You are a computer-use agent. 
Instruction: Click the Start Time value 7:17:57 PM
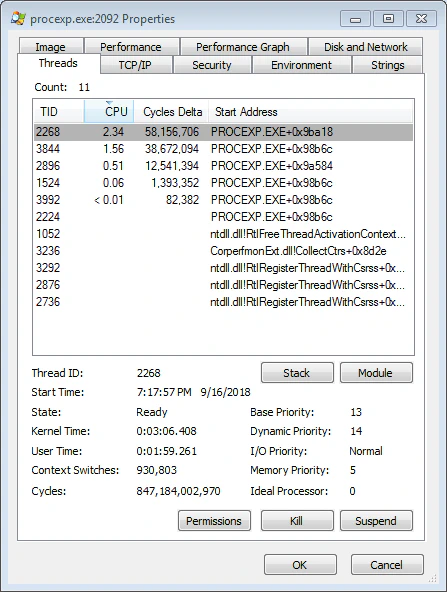click(x=164, y=392)
